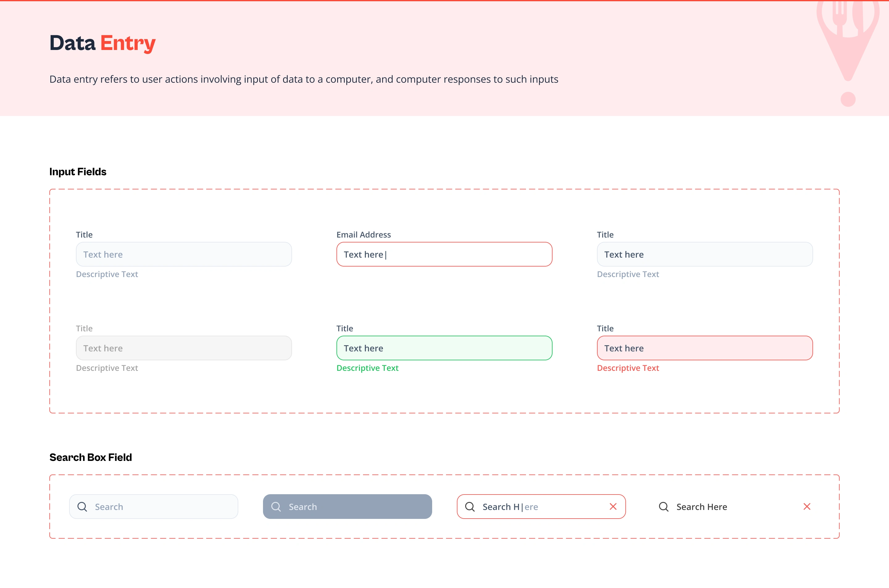Click the first Title placeholder text field
Image resolution: width=889 pixels, height=588 pixels.
click(x=184, y=254)
